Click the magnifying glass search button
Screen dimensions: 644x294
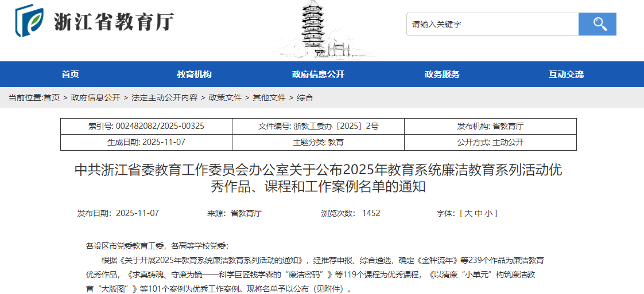tap(597, 24)
